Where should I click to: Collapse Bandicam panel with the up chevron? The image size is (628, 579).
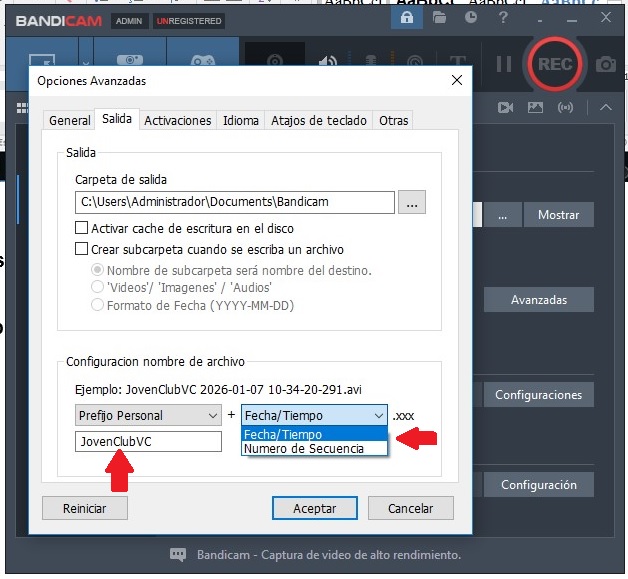click(x=606, y=107)
